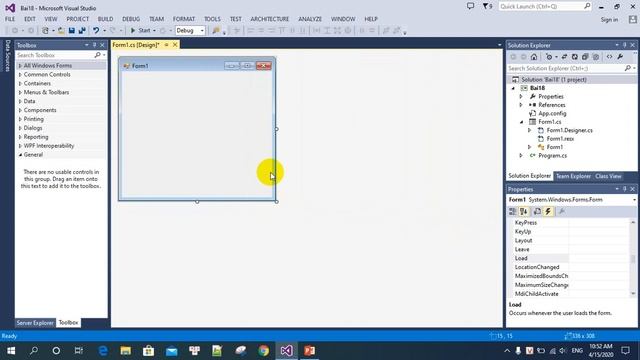This screenshot has height=360, width=640.
Task: Collapse the Form1.cs node
Action: coord(521,122)
